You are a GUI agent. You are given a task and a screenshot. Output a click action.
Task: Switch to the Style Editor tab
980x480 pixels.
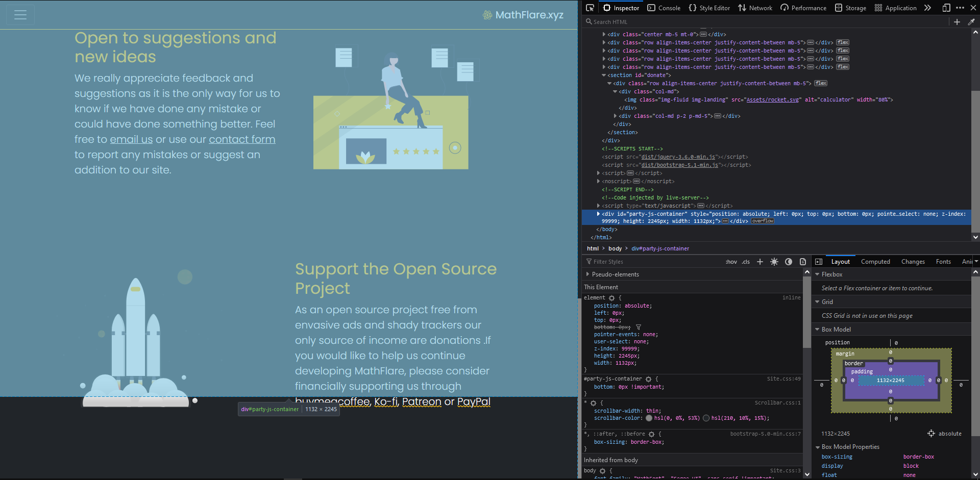coord(709,8)
